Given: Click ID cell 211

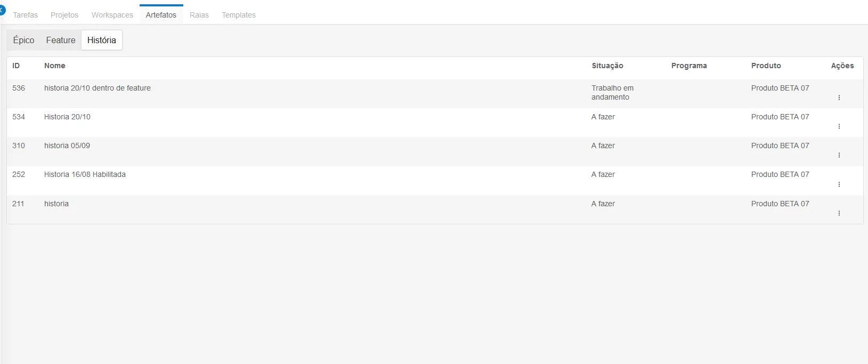Looking at the screenshot, I should (18, 204).
